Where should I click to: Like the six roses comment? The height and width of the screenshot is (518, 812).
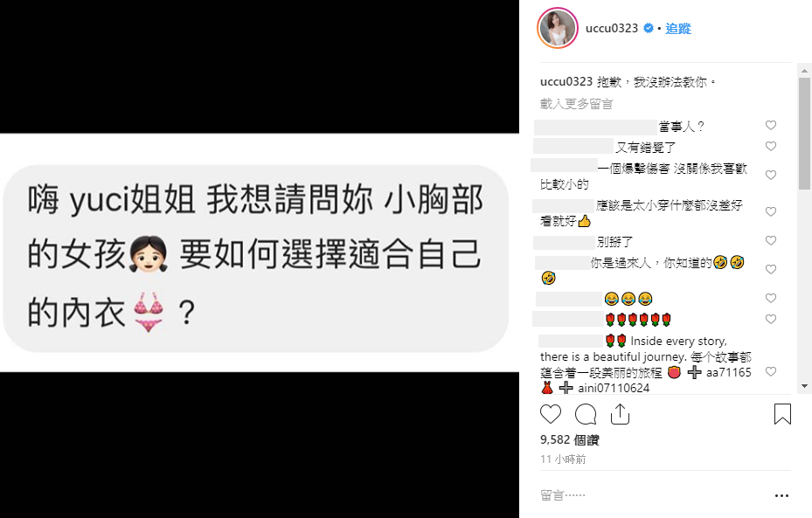tap(771, 320)
